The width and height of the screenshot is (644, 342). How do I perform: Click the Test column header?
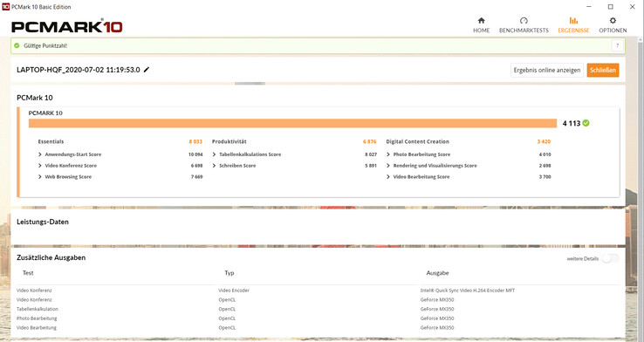click(x=28, y=272)
